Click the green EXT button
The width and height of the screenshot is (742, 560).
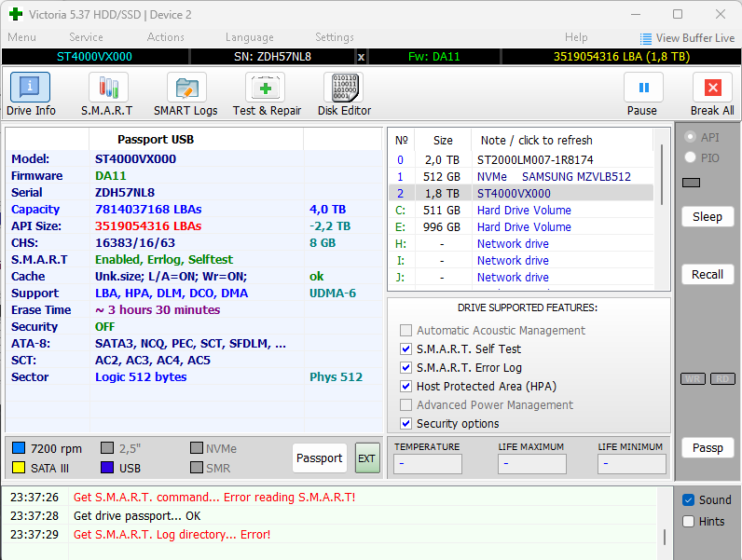367,458
